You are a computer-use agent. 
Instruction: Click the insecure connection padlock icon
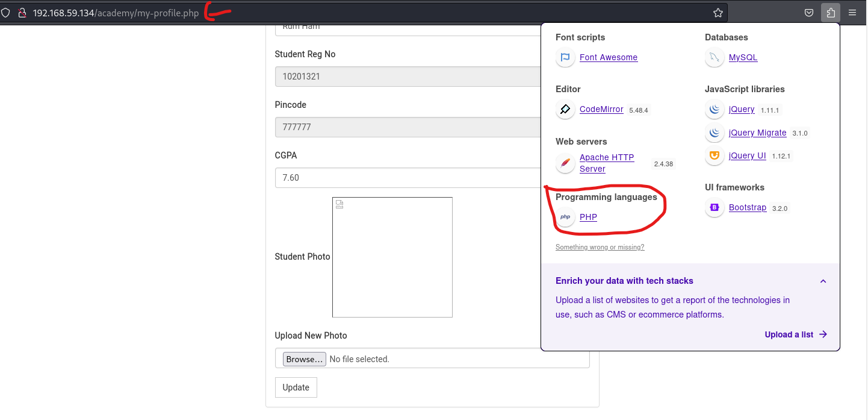coord(22,13)
